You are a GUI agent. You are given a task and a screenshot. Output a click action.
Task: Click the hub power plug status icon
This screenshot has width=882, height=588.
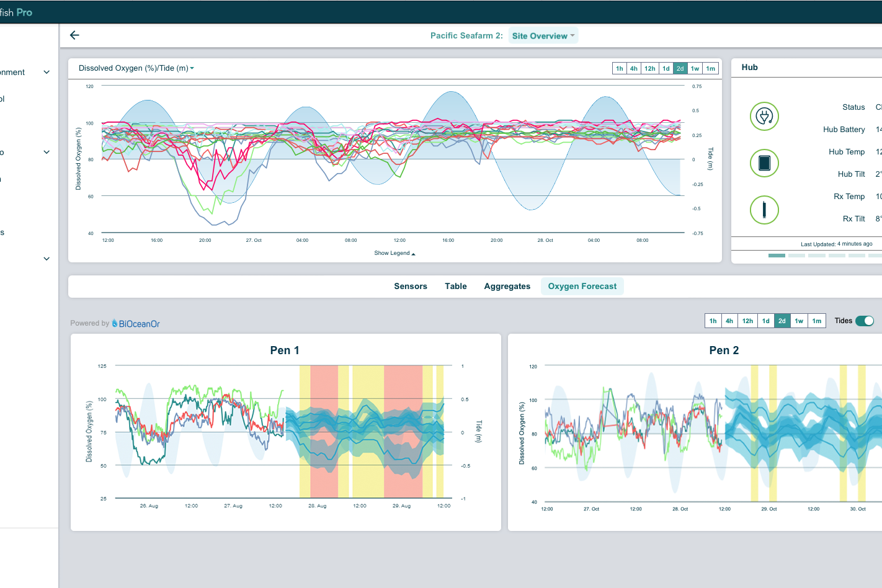[x=764, y=117]
